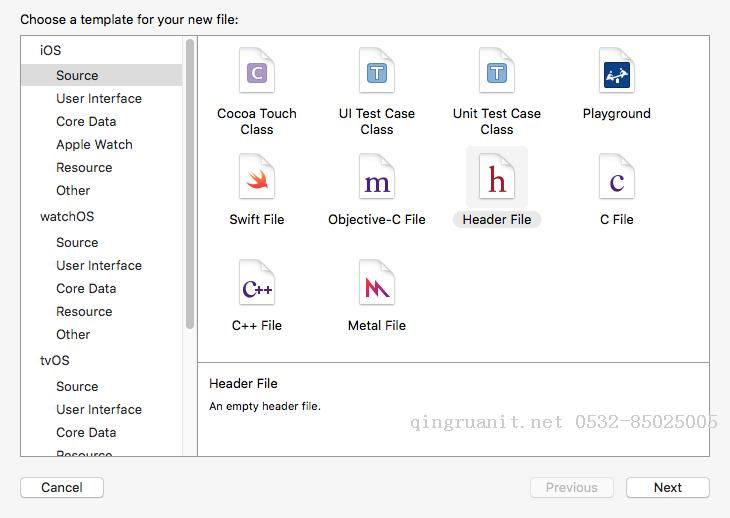Viewport: 730px width, 518px height.
Task: Click the tvOS section header
Action: click(54, 360)
